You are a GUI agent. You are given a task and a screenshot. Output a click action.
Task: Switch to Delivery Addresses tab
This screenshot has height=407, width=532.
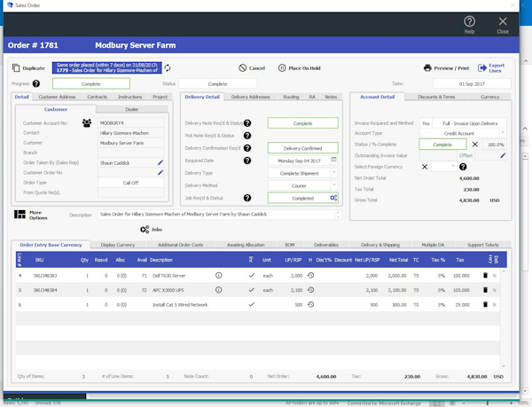(250, 97)
